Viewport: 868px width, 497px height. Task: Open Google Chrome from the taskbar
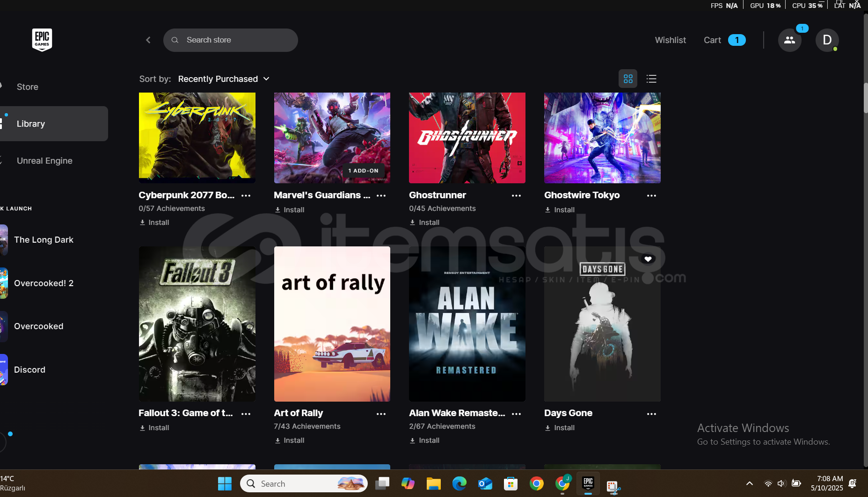(536, 484)
